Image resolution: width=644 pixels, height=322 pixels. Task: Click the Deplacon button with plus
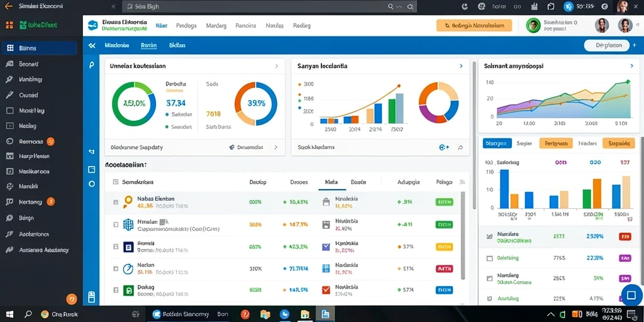(608, 45)
